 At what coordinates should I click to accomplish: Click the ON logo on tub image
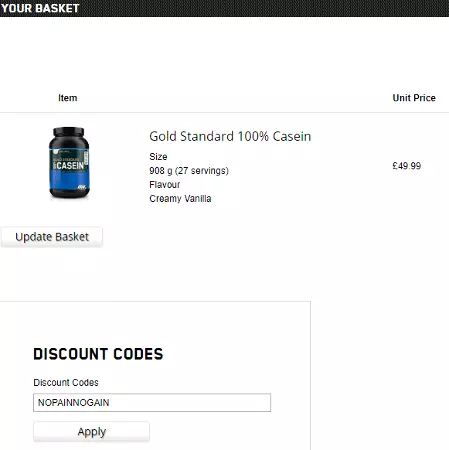[82, 188]
